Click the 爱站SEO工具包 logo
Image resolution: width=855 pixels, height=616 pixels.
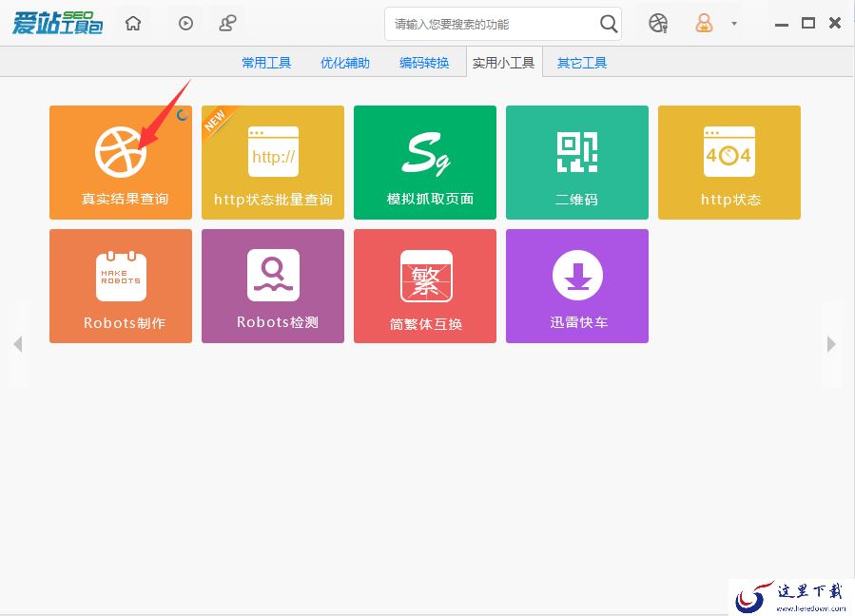57,23
